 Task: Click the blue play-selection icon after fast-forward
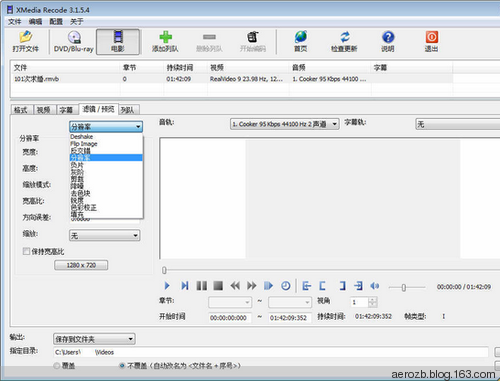click(x=268, y=286)
